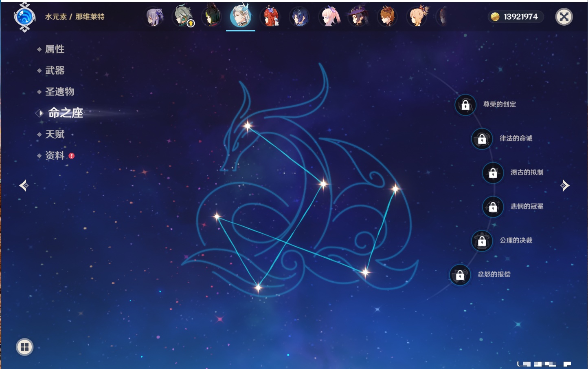Click the Mora balance 13921974

point(520,17)
